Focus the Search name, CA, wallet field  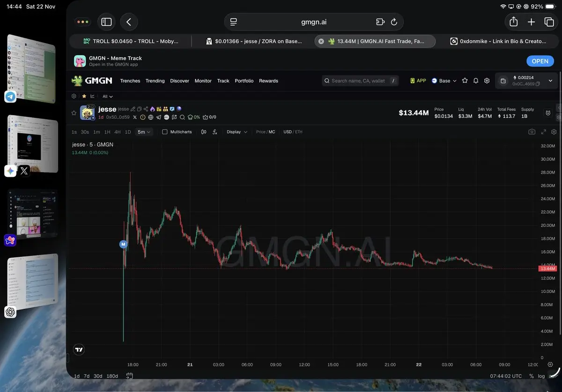click(360, 80)
